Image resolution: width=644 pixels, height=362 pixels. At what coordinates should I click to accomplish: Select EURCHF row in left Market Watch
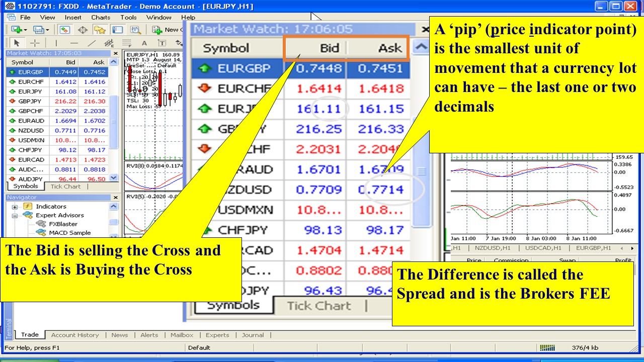pyautogui.click(x=57, y=82)
